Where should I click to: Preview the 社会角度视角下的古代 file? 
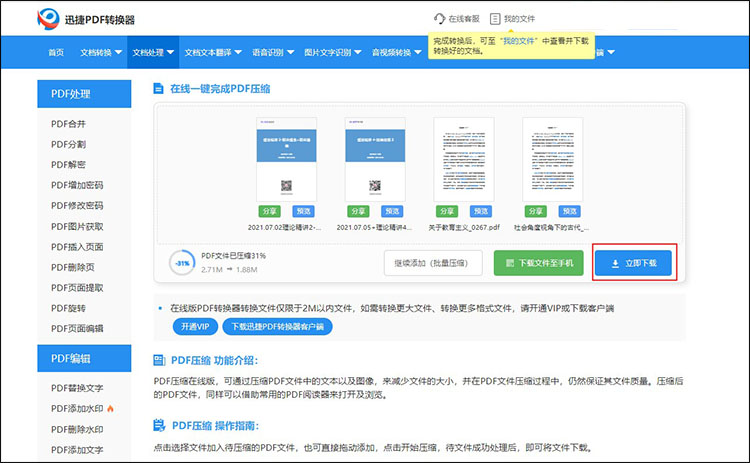[569, 211]
